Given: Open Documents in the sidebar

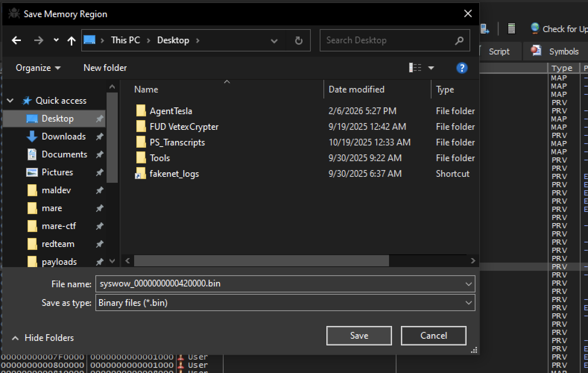Looking at the screenshot, I should [x=64, y=154].
